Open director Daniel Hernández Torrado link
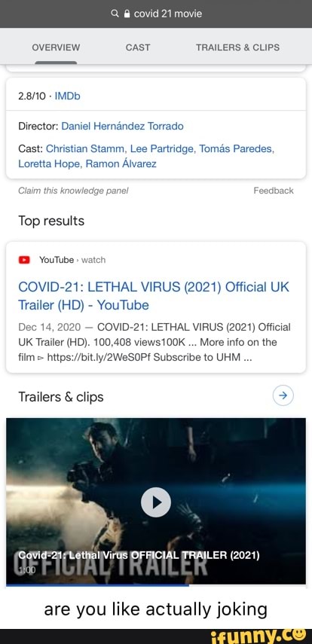Viewport: 312px width, 644px height. (123, 126)
